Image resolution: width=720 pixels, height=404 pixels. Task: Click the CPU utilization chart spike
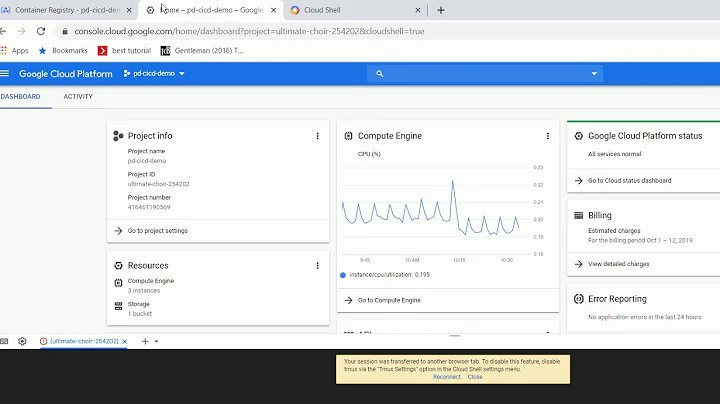(x=453, y=181)
